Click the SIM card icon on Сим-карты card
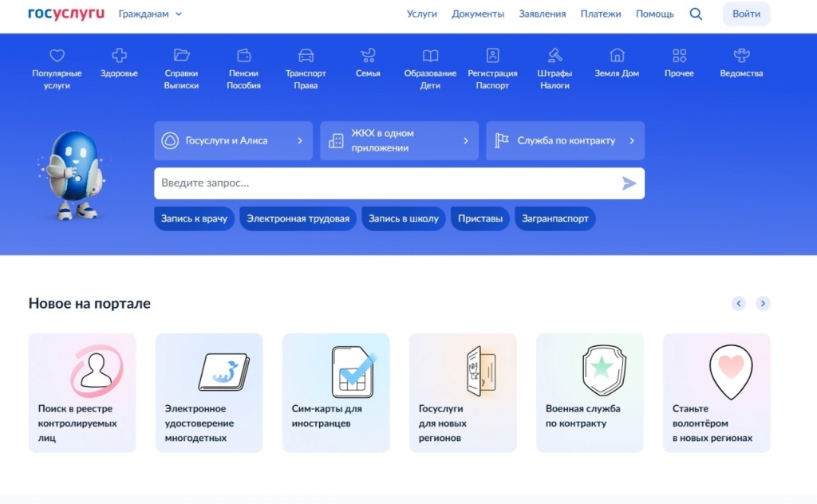The height and width of the screenshot is (504, 817). 353,372
